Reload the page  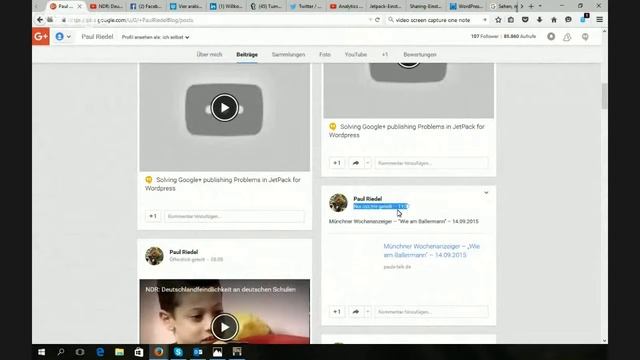coord(378,20)
